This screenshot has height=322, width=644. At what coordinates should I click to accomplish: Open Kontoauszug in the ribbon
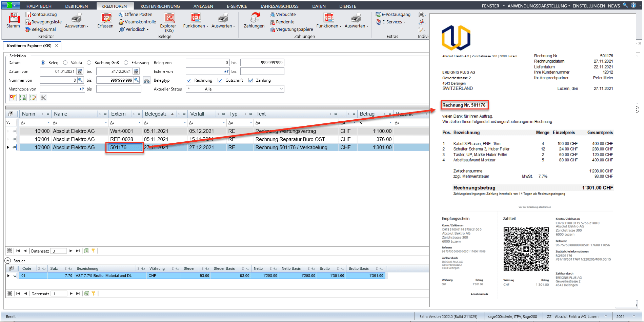41,15
